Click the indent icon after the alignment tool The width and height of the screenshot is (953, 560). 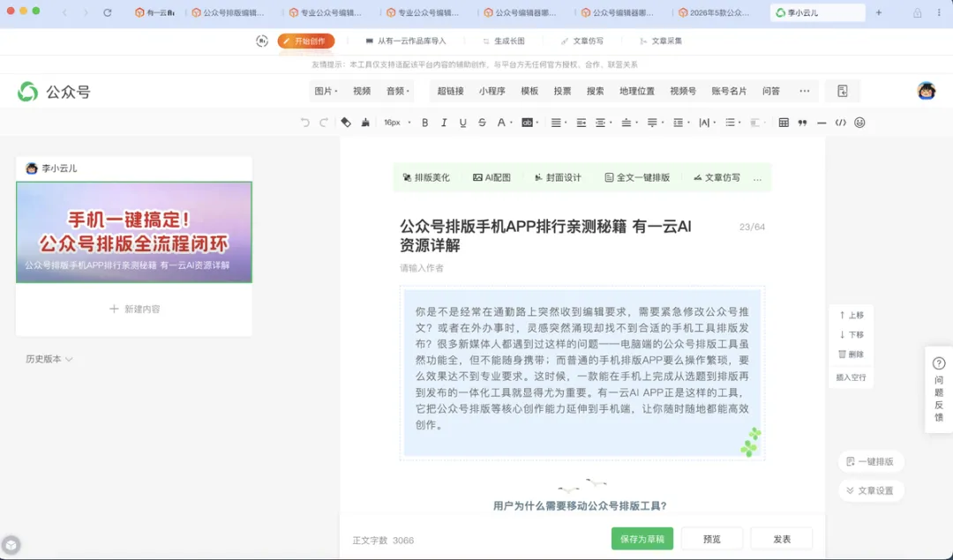[581, 123]
